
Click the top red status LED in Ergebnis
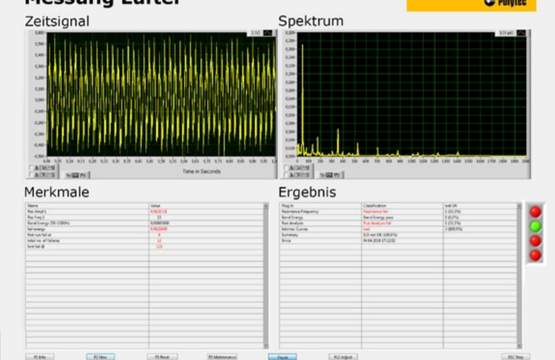click(536, 212)
